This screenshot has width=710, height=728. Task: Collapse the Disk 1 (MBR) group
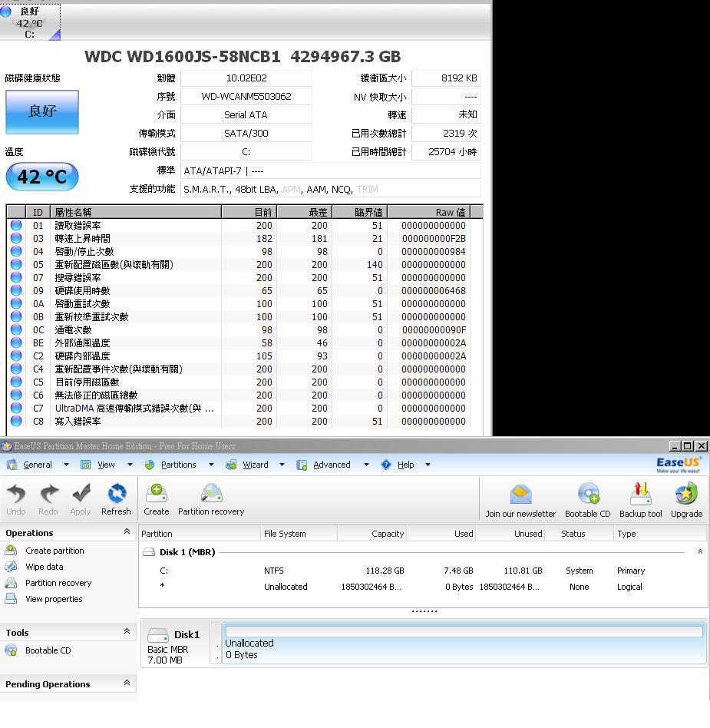(x=700, y=552)
